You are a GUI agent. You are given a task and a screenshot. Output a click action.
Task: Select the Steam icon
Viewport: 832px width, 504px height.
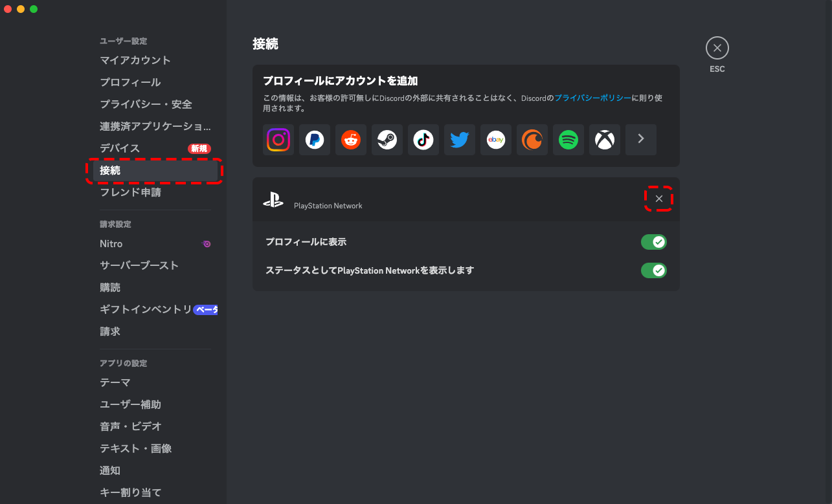tap(387, 140)
